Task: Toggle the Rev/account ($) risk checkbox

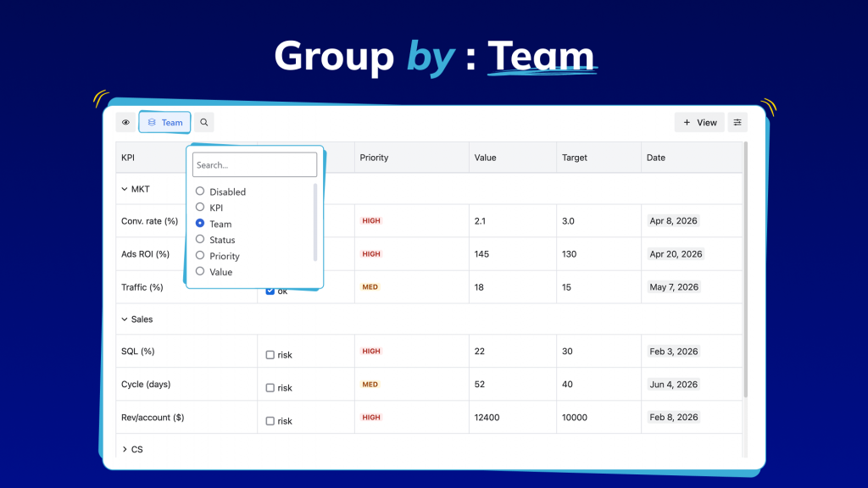Action: (x=270, y=421)
